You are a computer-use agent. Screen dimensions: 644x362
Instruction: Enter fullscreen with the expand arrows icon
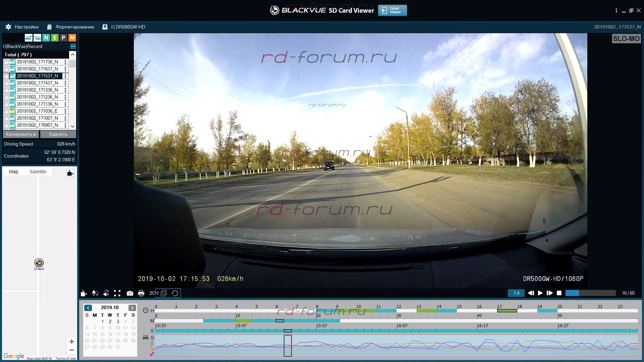coord(117,293)
